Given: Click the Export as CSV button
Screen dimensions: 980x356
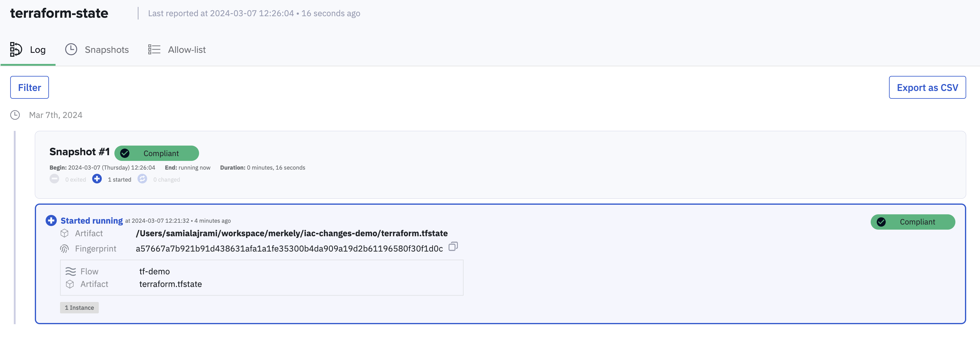Looking at the screenshot, I should coord(927,87).
